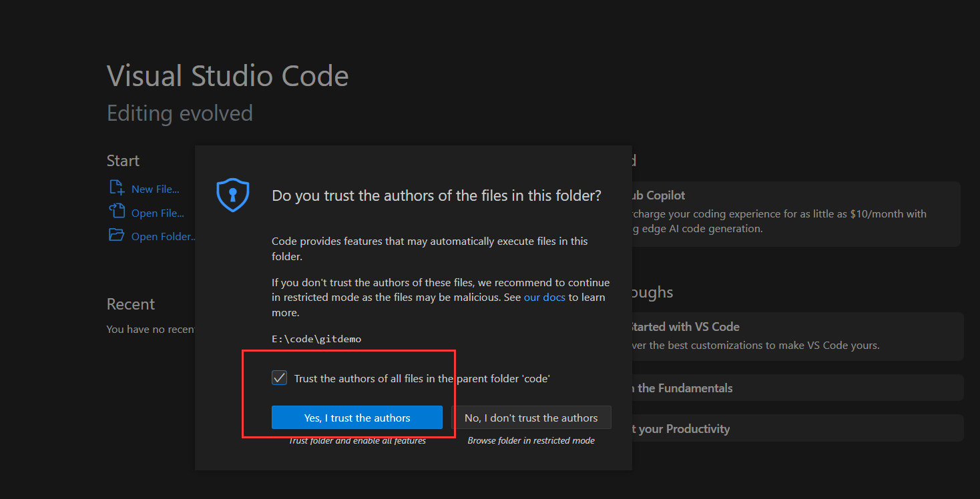Click 'Trust folder and enable all features' caption
Viewport: 980px width, 499px height.
pyautogui.click(x=357, y=440)
